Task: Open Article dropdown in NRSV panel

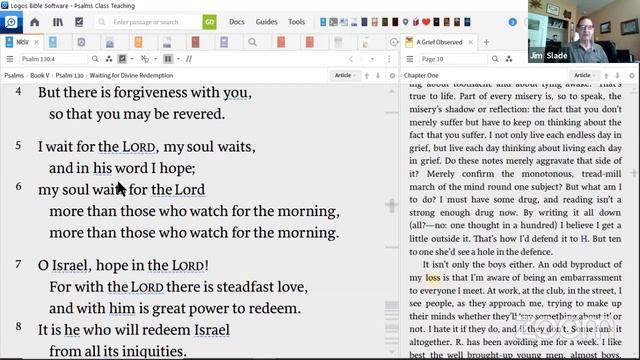Action: (345, 75)
